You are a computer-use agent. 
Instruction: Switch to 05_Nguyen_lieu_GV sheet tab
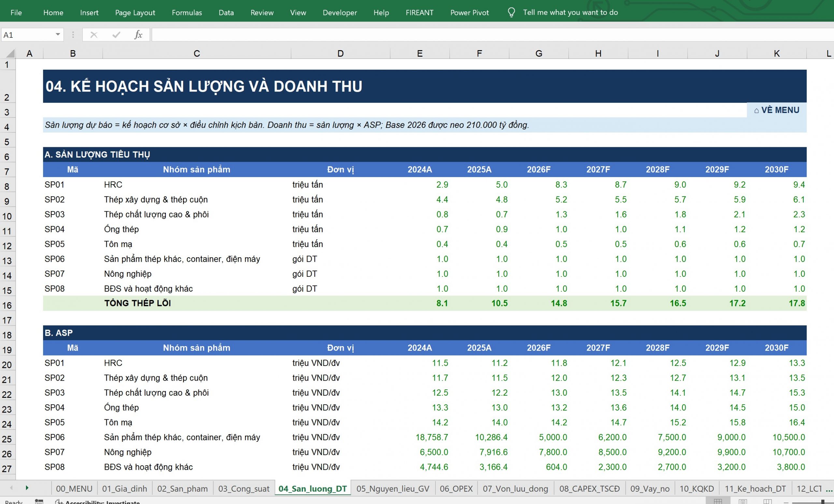point(393,489)
